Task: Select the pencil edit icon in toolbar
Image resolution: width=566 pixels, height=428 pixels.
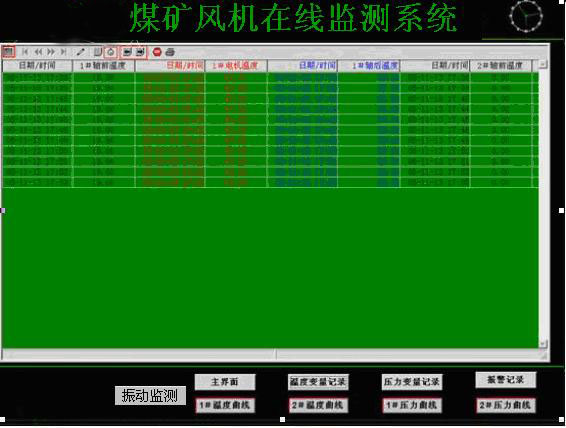Action: coord(81,52)
